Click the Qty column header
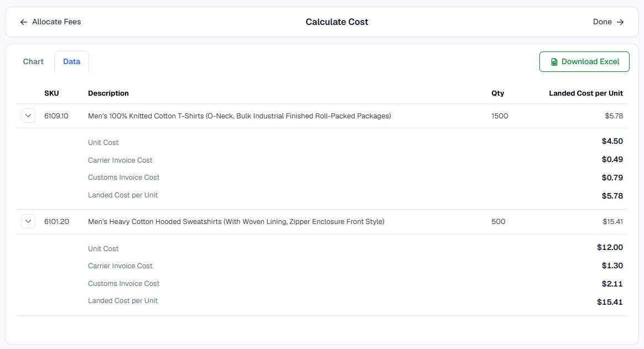Screen dimensions: 644x349 (498, 93)
